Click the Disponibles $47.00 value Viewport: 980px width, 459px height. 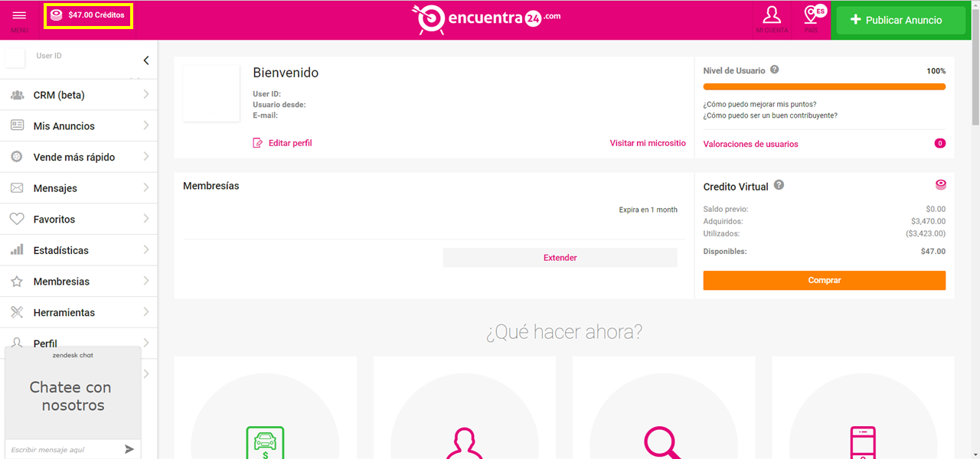pos(933,251)
